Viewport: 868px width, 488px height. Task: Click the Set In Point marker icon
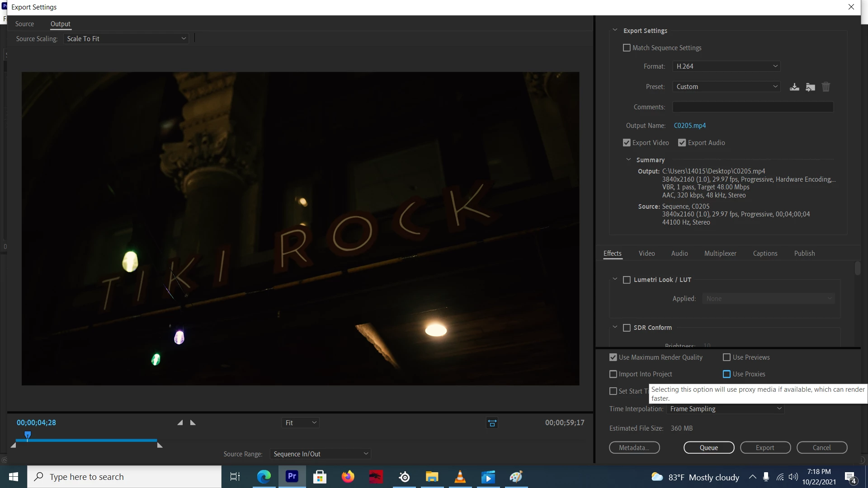pos(180,422)
